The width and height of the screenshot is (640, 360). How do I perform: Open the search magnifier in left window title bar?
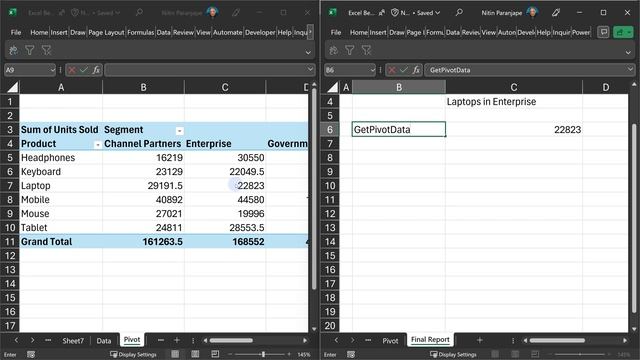(x=139, y=13)
